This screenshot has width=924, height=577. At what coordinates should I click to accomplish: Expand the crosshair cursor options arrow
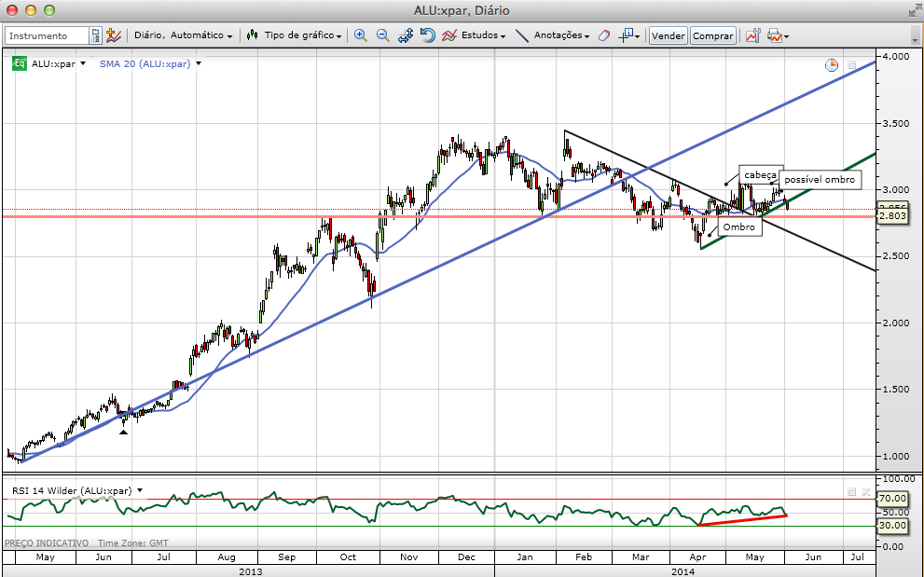[x=638, y=36]
